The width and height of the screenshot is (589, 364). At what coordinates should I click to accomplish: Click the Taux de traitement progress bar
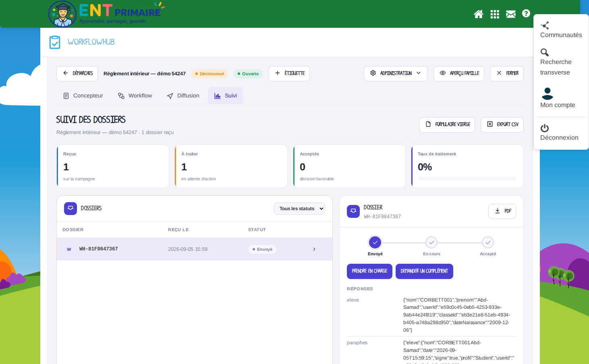click(467, 178)
